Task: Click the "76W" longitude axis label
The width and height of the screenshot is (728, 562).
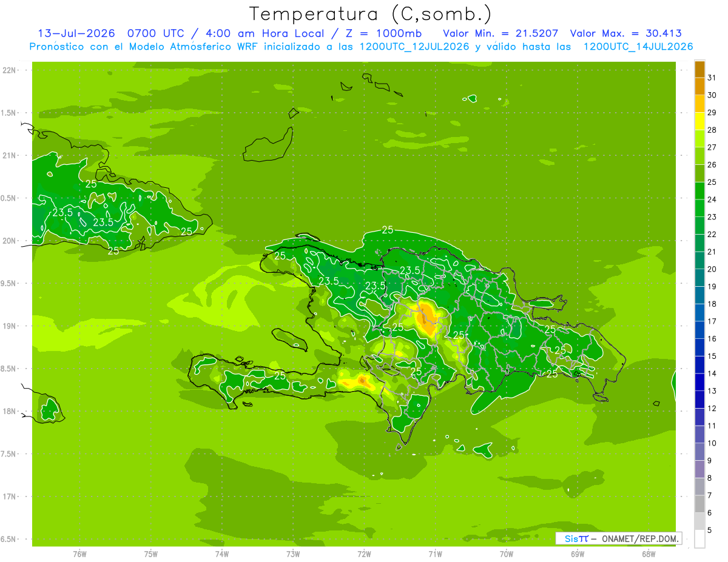Action: tap(79, 554)
